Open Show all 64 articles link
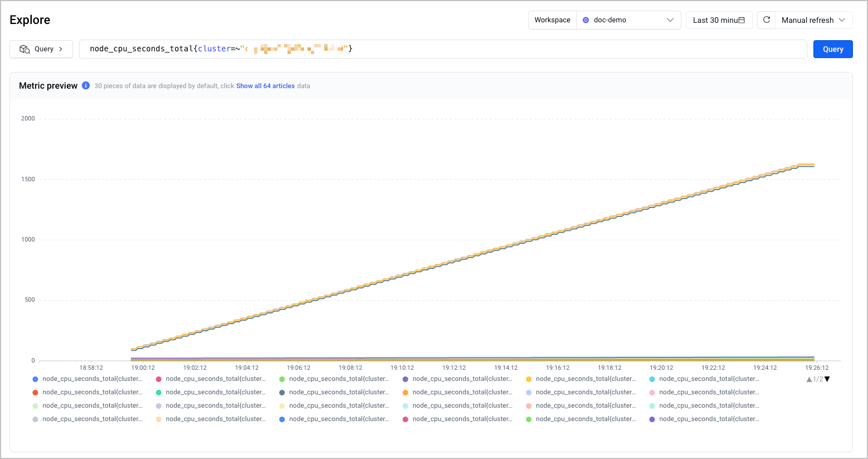 point(265,86)
